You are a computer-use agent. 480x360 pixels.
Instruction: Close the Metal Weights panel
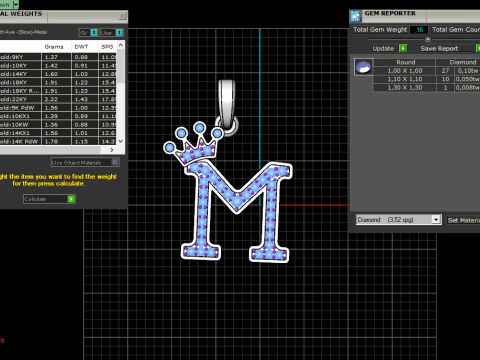[122, 16]
